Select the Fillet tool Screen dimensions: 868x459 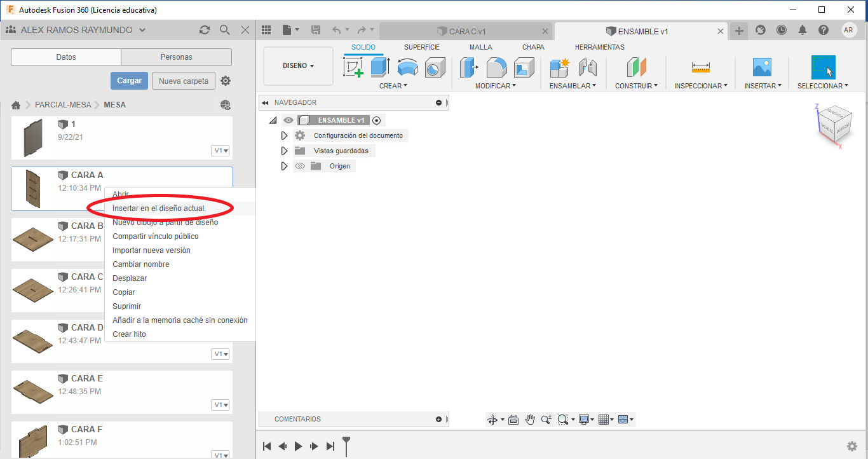(496, 67)
